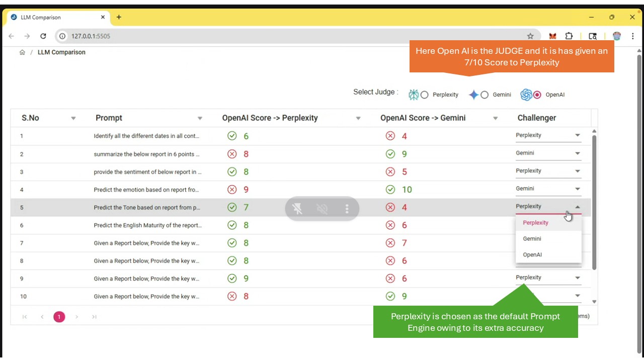Close the LLM Comparison browser tab

tap(103, 17)
